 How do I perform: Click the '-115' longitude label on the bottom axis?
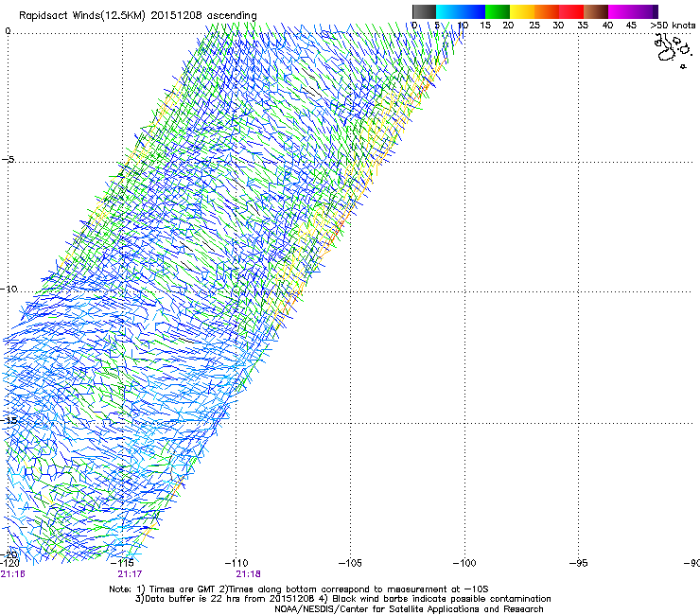point(122,563)
